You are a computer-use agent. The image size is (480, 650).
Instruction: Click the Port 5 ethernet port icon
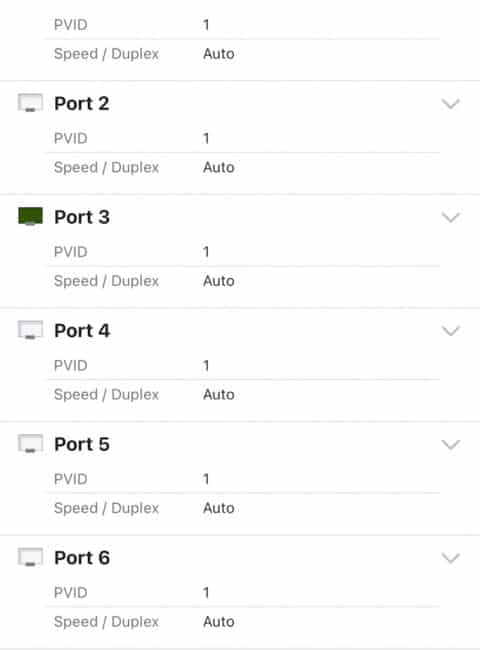pyautogui.click(x=30, y=444)
